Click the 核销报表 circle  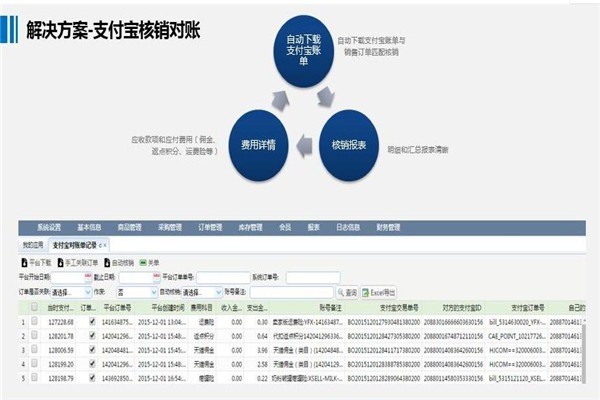point(349,145)
